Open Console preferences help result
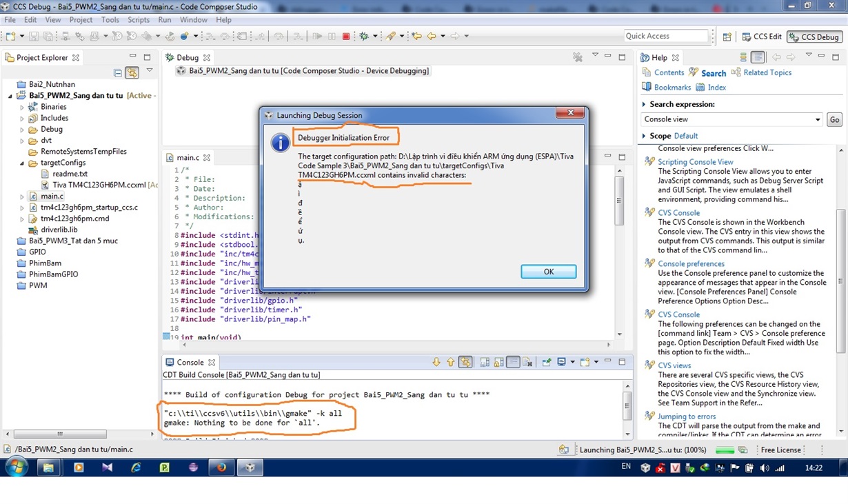 [691, 263]
